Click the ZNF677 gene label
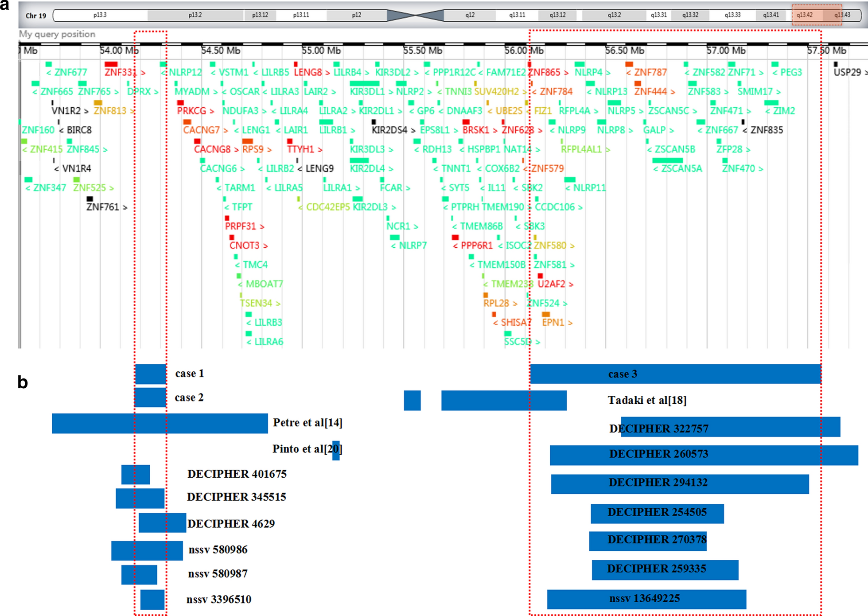Screen dimensions: 868x616 point(70,72)
